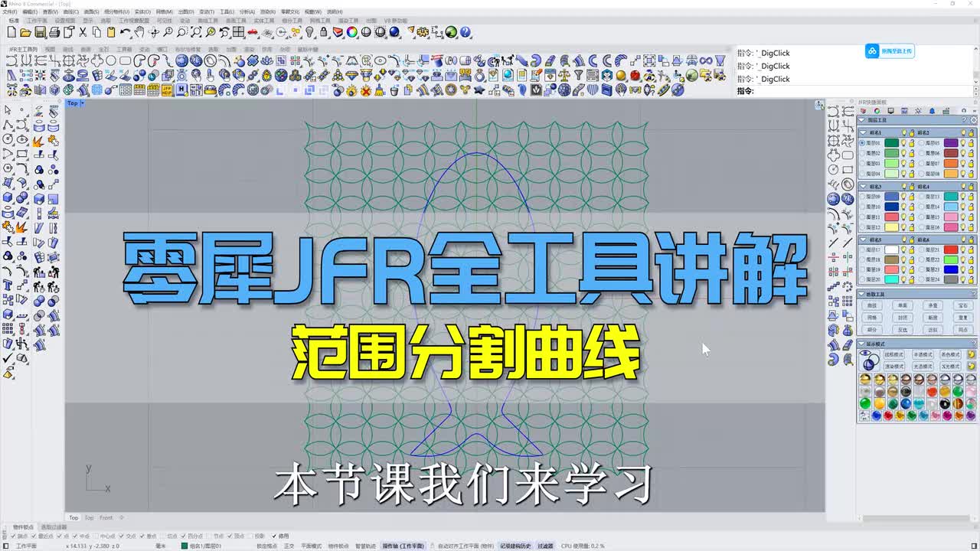Click the blue question mark help icon
This screenshot has width=980, height=551.
[465, 32]
